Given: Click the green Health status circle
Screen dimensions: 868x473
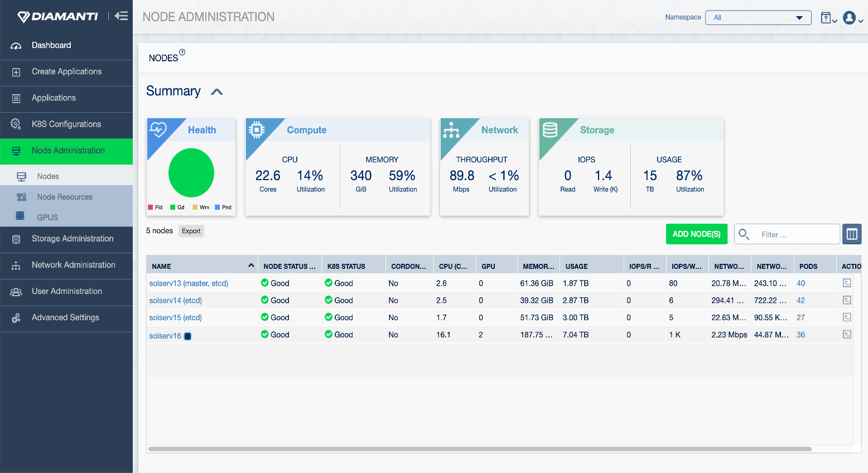Looking at the screenshot, I should pyautogui.click(x=191, y=173).
